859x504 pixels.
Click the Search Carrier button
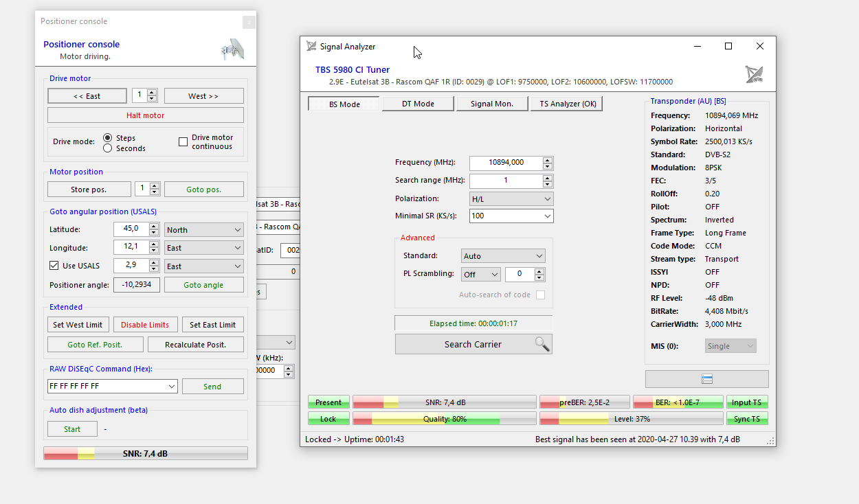pyautogui.click(x=473, y=344)
